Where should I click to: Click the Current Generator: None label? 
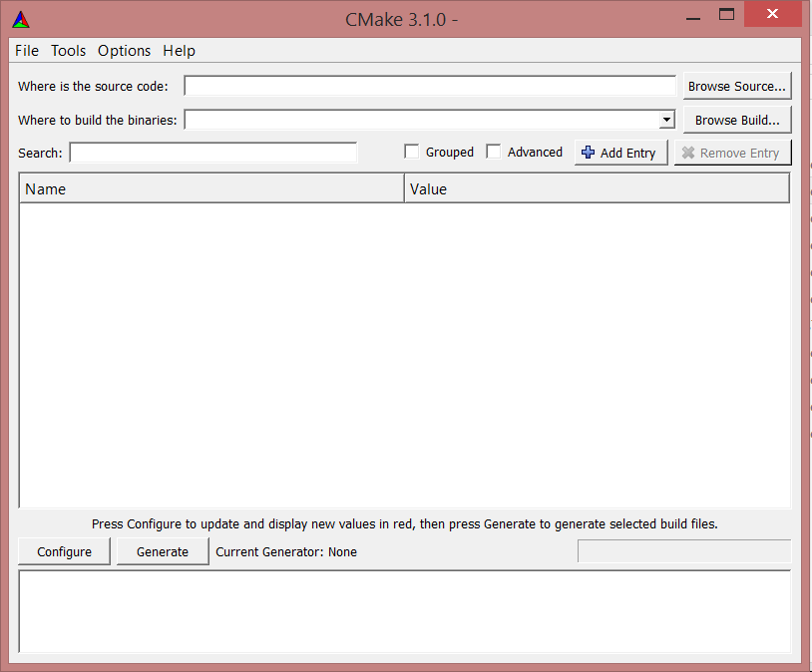(x=286, y=552)
